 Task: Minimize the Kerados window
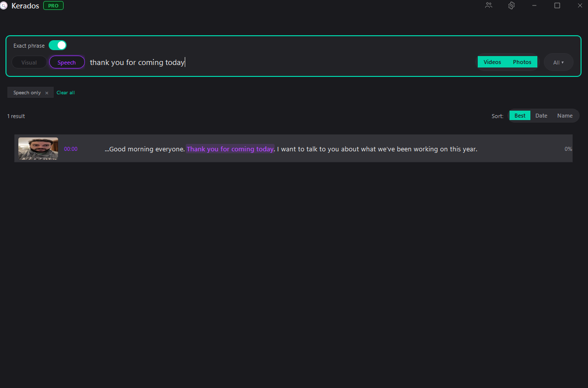534,5
